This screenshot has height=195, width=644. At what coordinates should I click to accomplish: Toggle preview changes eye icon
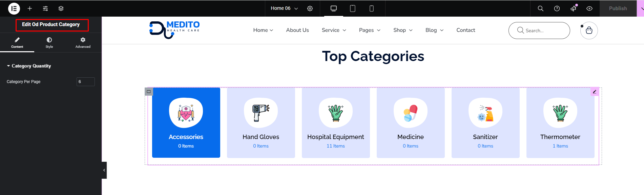click(x=589, y=8)
